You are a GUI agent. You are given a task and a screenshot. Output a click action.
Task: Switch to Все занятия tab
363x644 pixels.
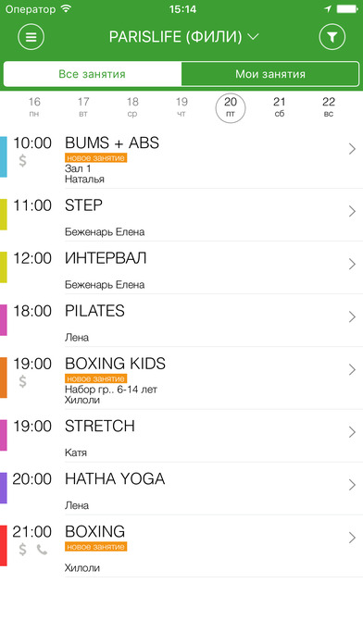click(92, 74)
